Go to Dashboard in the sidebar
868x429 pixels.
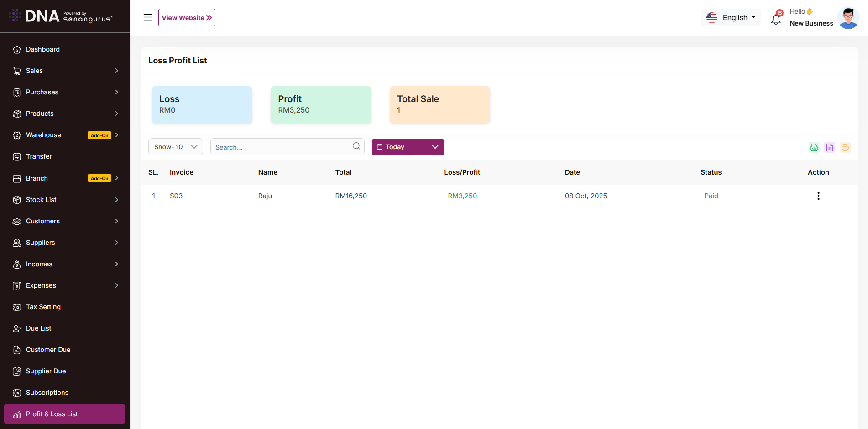[43, 49]
